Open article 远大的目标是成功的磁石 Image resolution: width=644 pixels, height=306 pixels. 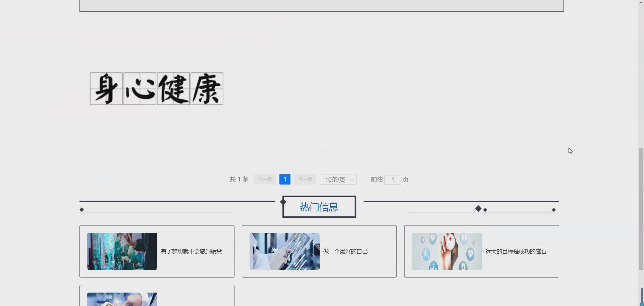pyautogui.click(x=516, y=251)
